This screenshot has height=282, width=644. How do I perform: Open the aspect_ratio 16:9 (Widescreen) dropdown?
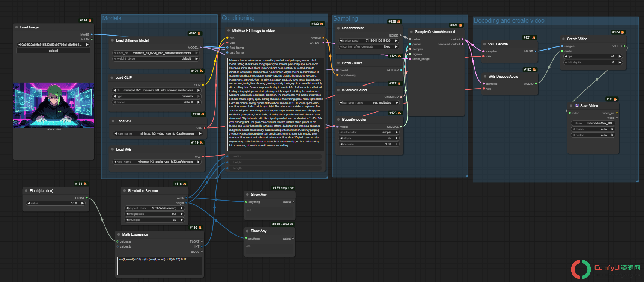coord(155,208)
